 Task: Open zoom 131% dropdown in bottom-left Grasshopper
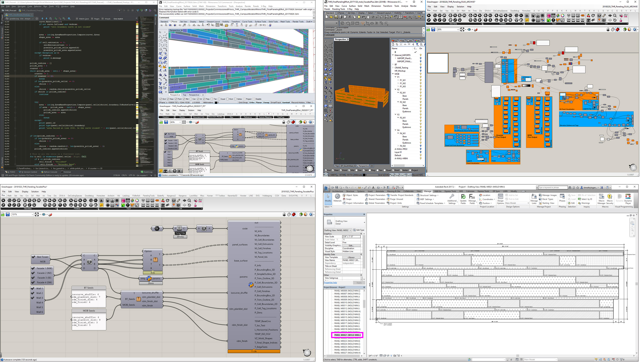click(33, 215)
